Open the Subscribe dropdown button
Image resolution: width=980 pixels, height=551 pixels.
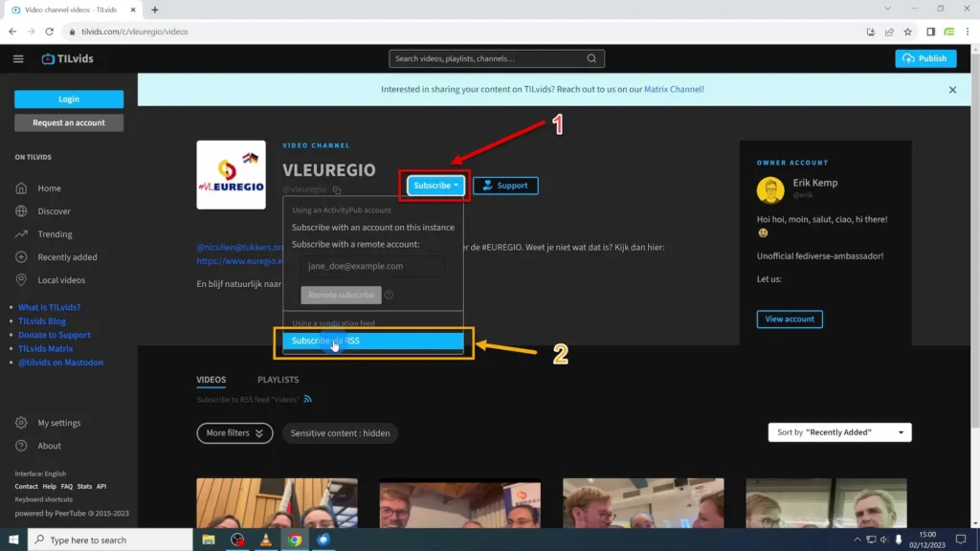coord(435,186)
